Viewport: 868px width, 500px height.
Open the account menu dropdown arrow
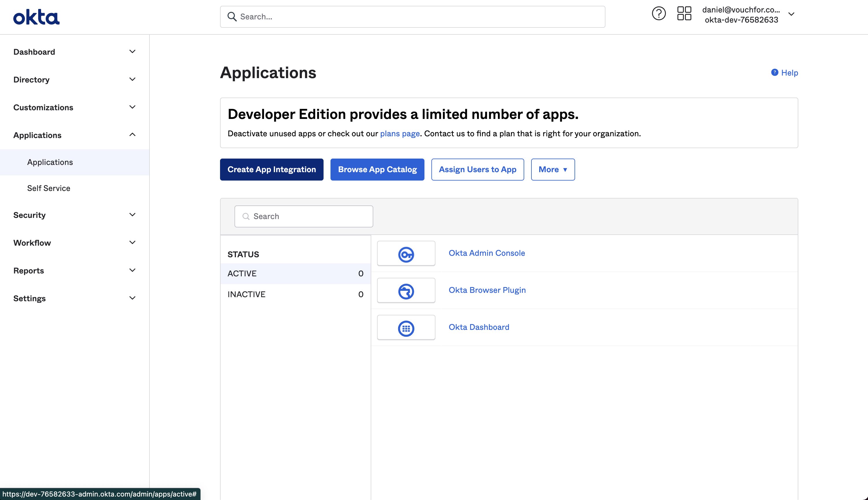click(791, 14)
